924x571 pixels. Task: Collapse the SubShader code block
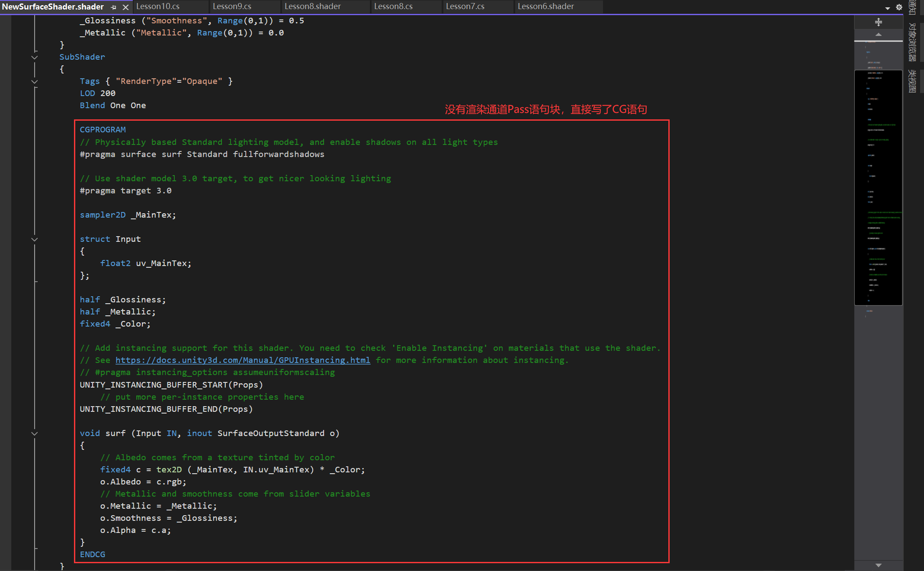pos(35,57)
